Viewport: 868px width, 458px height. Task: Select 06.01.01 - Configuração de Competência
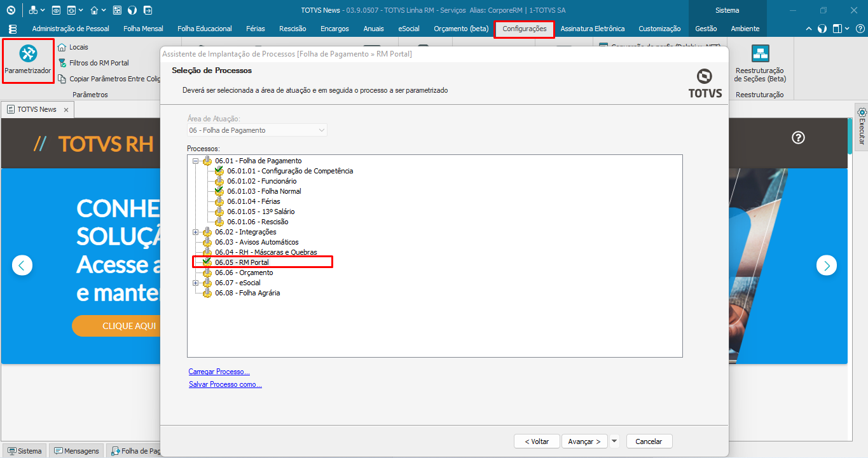(x=290, y=171)
